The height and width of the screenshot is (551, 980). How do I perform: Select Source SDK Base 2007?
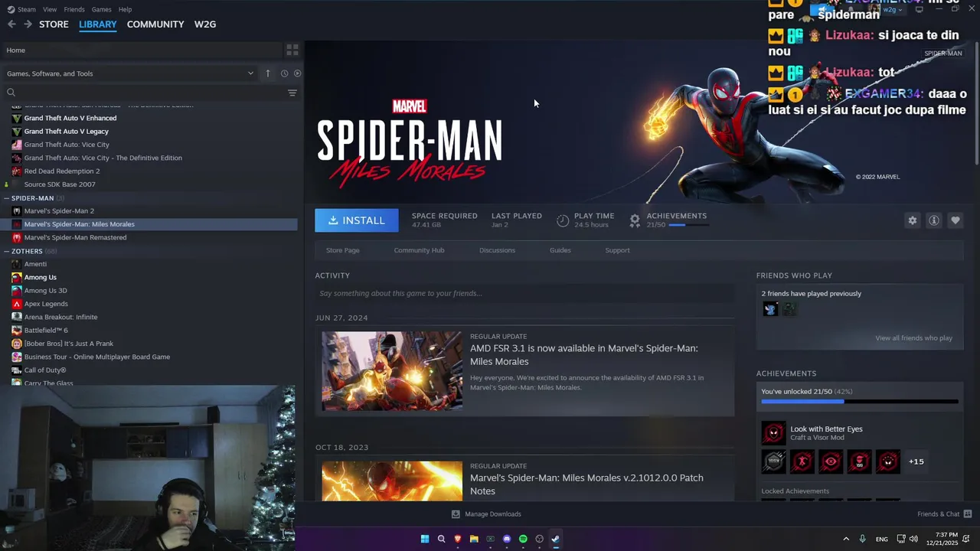coord(60,184)
